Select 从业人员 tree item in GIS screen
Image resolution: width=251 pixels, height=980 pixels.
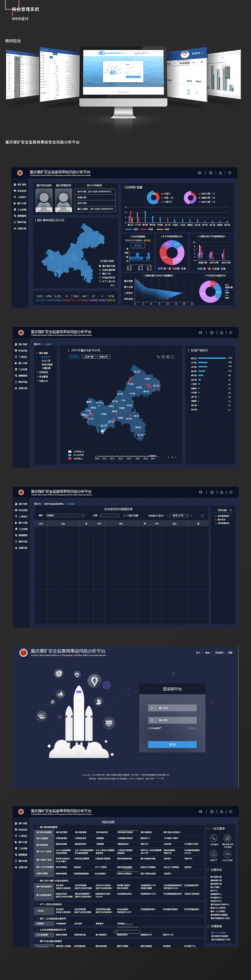(x=46, y=361)
